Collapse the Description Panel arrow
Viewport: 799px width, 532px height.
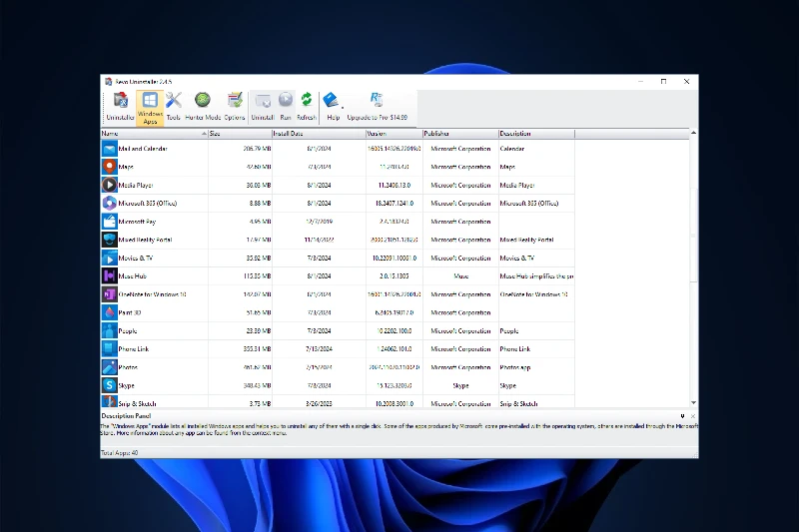(682, 416)
